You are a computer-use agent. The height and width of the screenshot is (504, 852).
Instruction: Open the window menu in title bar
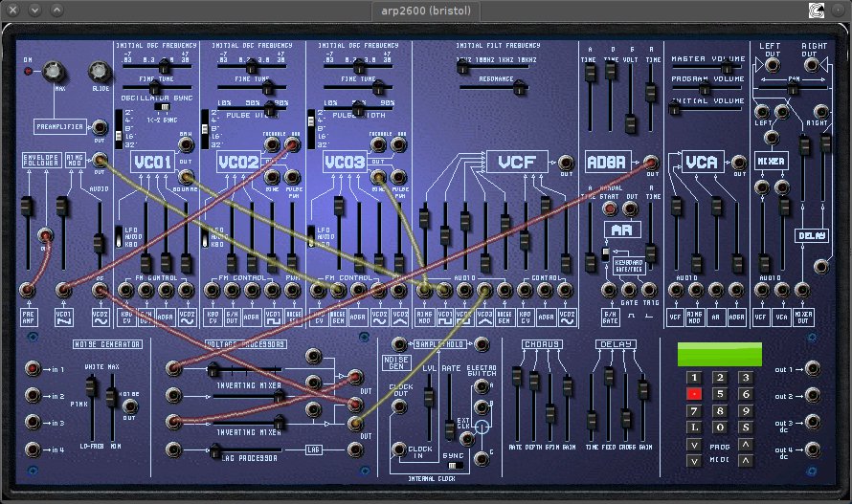point(13,10)
